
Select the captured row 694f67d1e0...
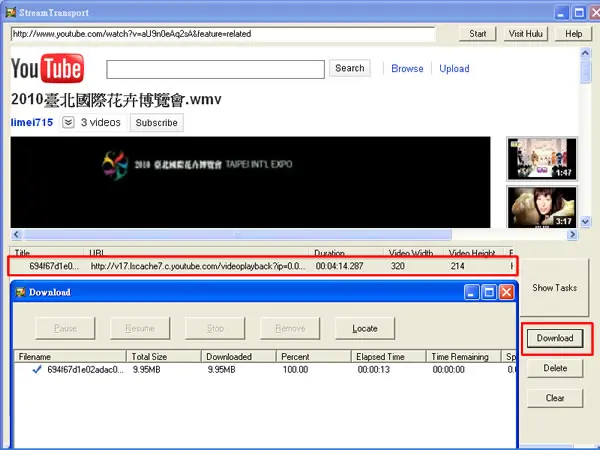[x=262, y=266]
